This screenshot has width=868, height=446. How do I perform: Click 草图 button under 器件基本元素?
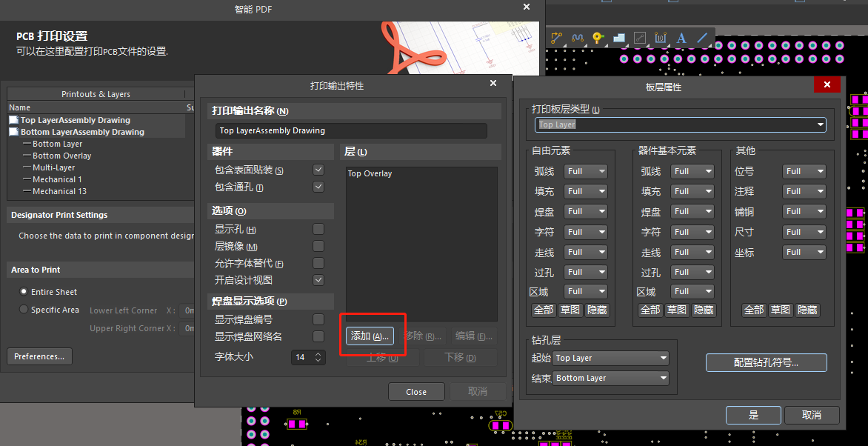coord(677,310)
